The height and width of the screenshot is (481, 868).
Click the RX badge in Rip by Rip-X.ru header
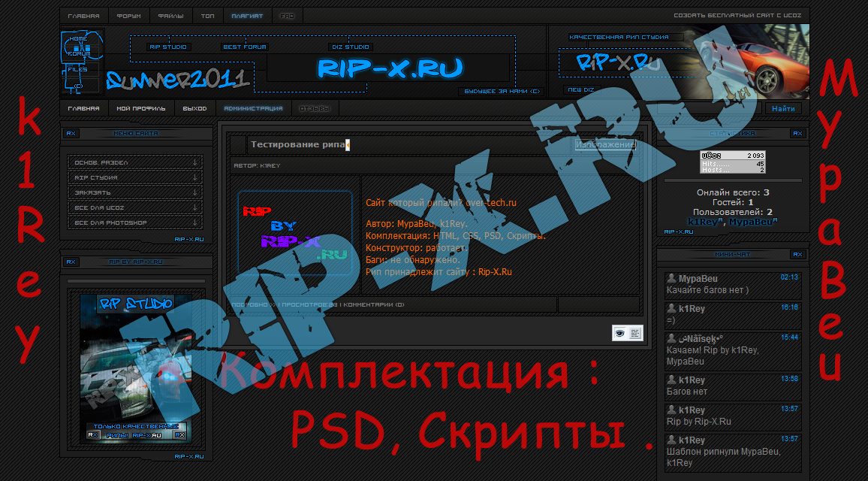coord(71,262)
